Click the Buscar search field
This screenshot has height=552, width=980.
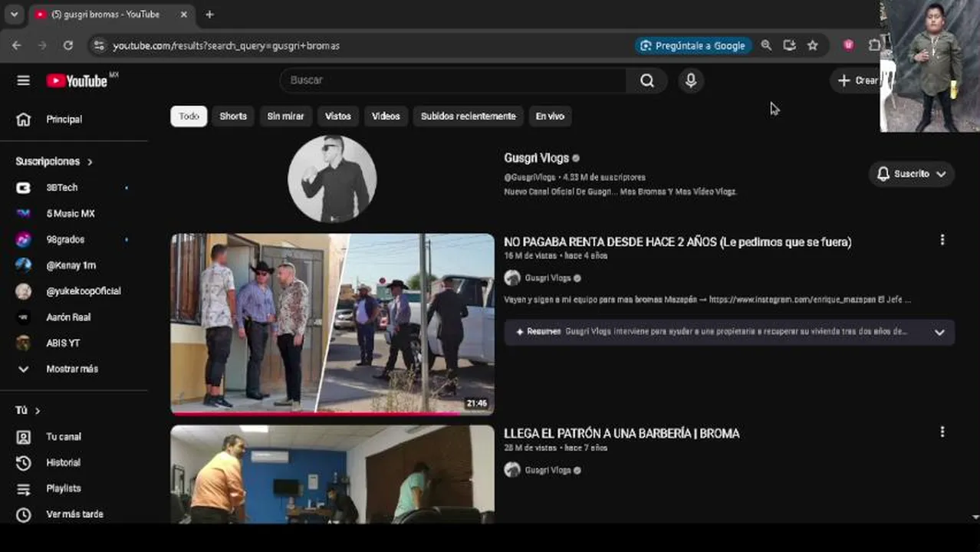pyautogui.click(x=453, y=80)
